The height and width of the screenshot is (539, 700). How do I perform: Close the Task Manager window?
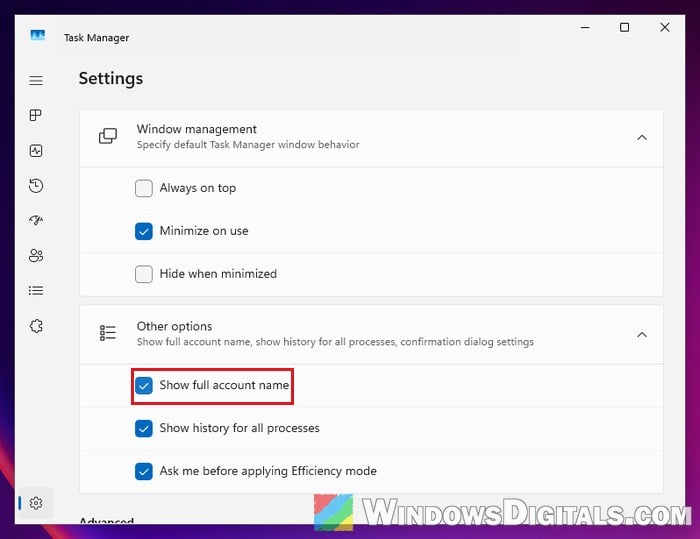coord(665,27)
